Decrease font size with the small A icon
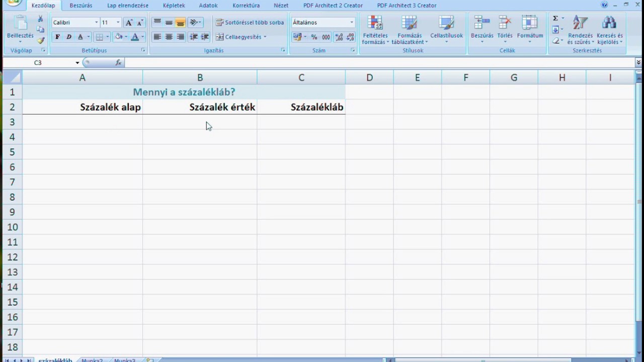The image size is (644, 362). click(x=140, y=23)
